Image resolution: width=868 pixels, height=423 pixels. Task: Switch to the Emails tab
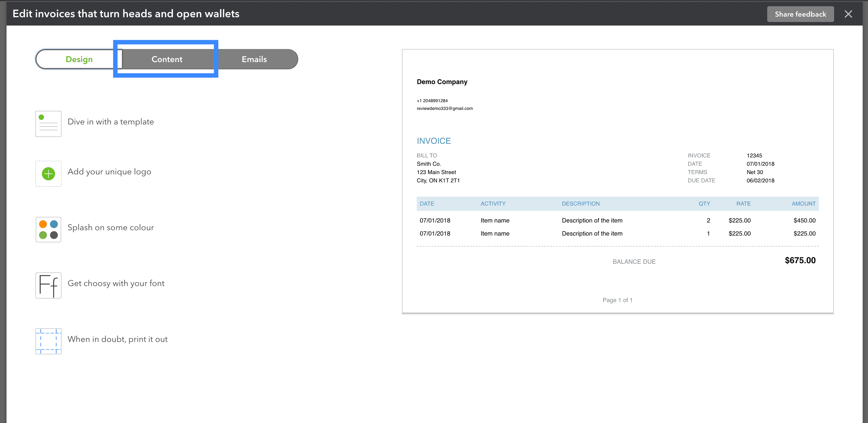tap(254, 59)
